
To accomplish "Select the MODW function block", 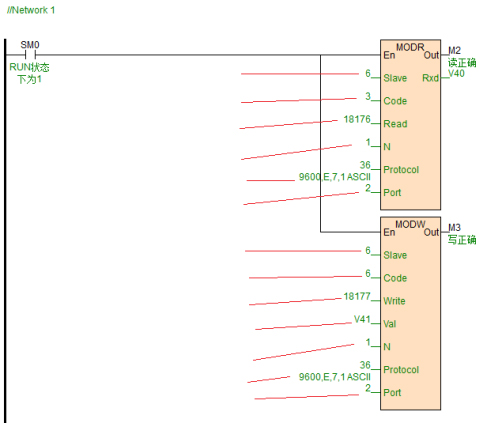I will (x=410, y=313).
